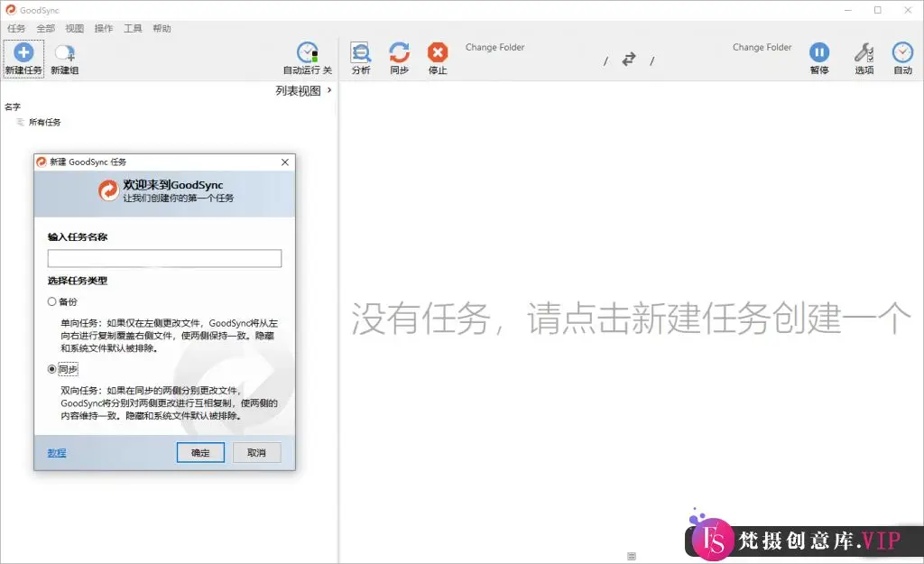The width and height of the screenshot is (924, 564).
Task: Click the left Change Folder label
Action: click(495, 47)
